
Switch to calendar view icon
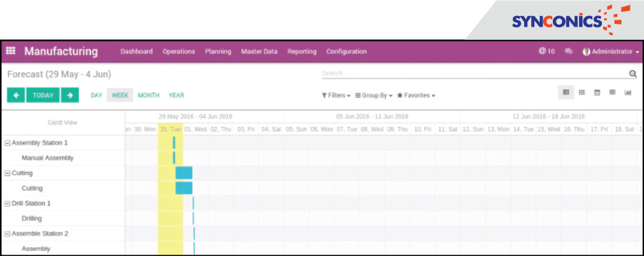(597, 93)
